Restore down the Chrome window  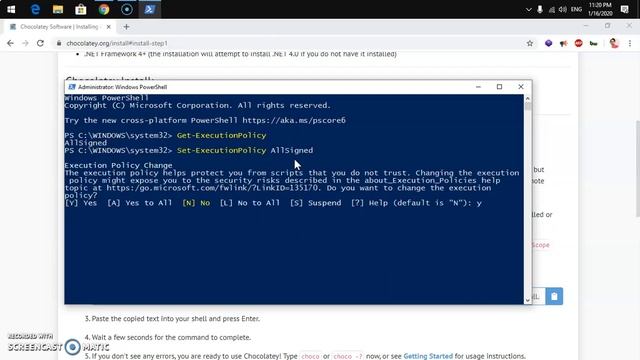tap(608, 26)
